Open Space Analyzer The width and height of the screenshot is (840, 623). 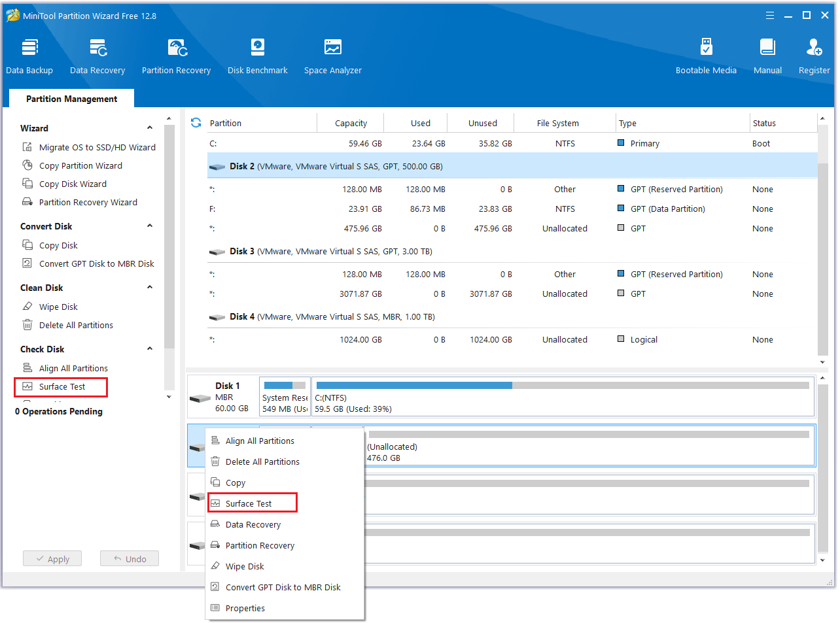[x=332, y=56]
